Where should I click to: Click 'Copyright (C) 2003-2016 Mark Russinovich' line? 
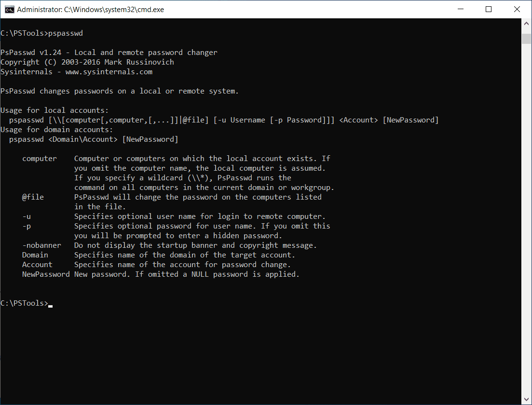tap(87, 62)
